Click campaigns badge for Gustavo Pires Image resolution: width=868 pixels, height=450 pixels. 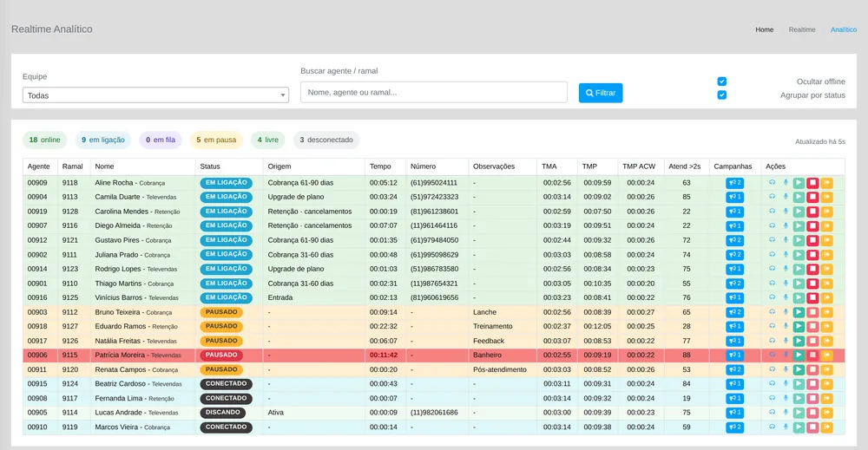[734, 240]
